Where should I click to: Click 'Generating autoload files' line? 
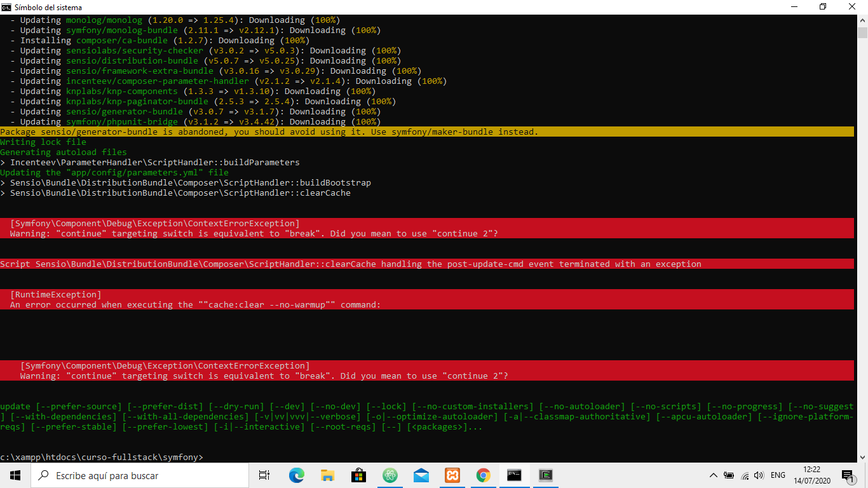64,152
